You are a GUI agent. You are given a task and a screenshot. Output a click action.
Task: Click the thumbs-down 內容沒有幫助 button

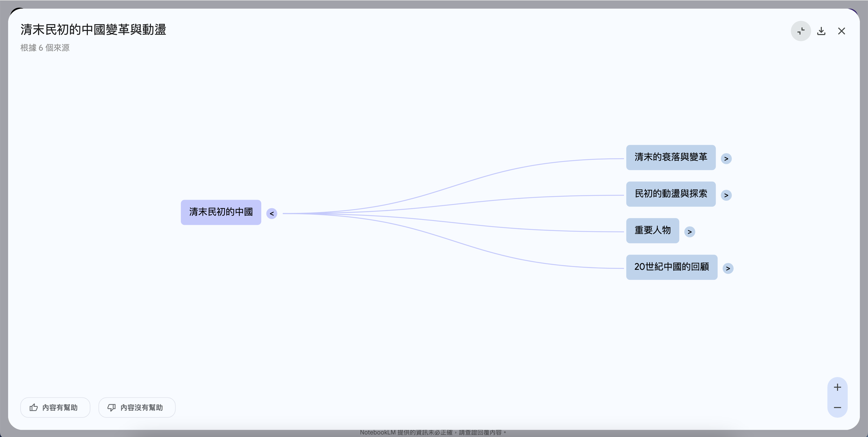point(137,407)
